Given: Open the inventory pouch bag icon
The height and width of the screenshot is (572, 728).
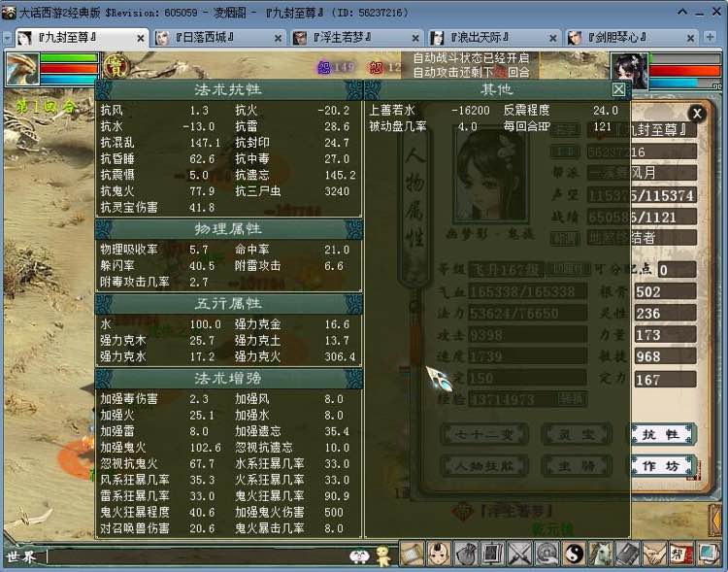Looking at the screenshot, I should (x=465, y=555).
